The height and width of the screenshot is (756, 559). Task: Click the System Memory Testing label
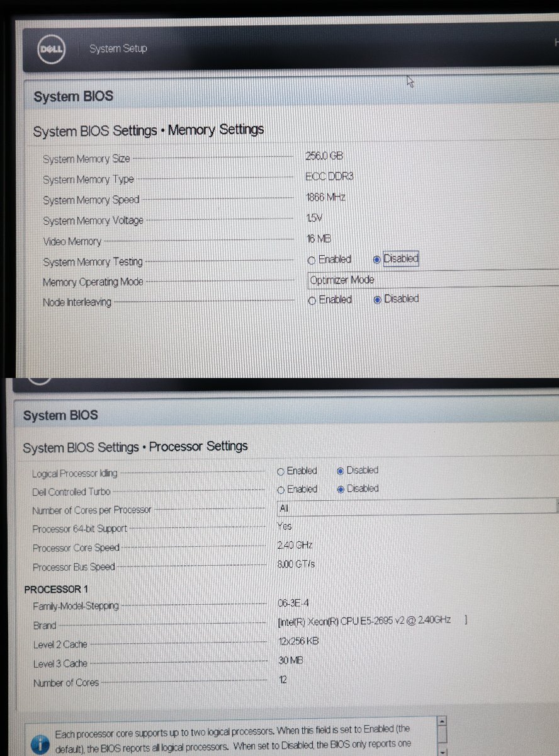93,262
